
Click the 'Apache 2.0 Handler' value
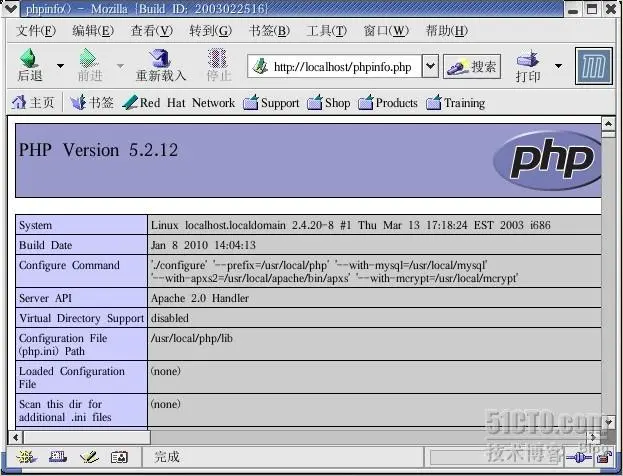pyautogui.click(x=200, y=298)
